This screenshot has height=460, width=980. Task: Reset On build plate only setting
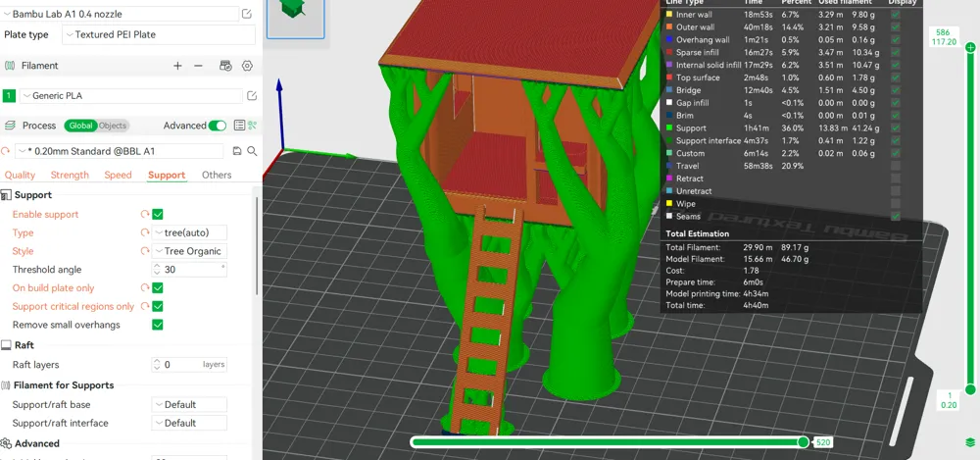(144, 288)
